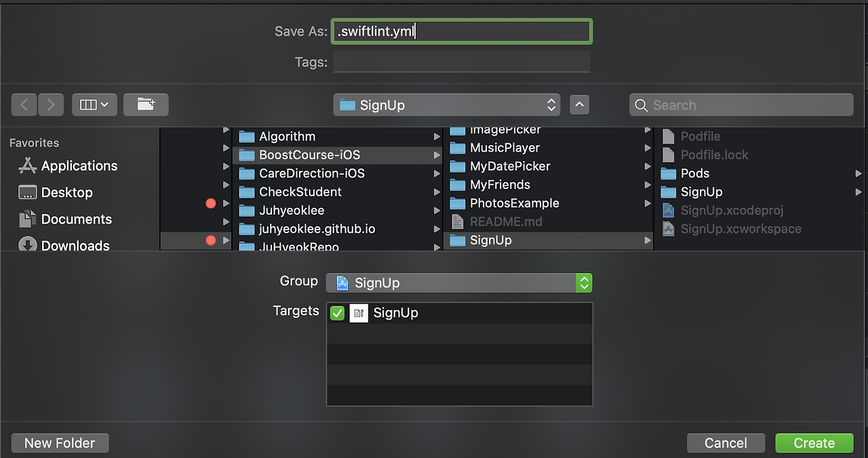Viewport: 868px width, 458px height.
Task: Click the Favorites sidebar heading
Action: pyautogui.click(x=34, y=143)
